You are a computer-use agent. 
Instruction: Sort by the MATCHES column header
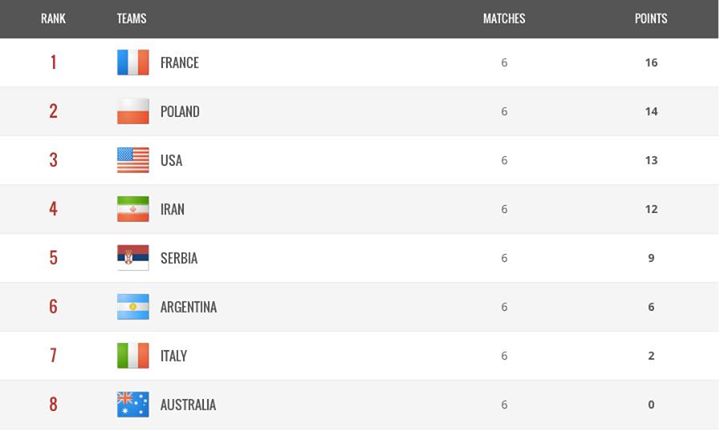click(x=504, y=18)
